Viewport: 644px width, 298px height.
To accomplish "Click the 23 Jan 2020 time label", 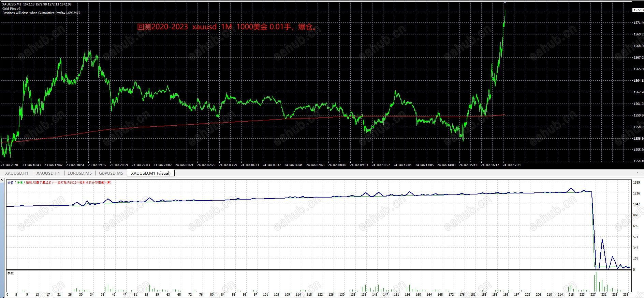I will (x=9, y=165).
